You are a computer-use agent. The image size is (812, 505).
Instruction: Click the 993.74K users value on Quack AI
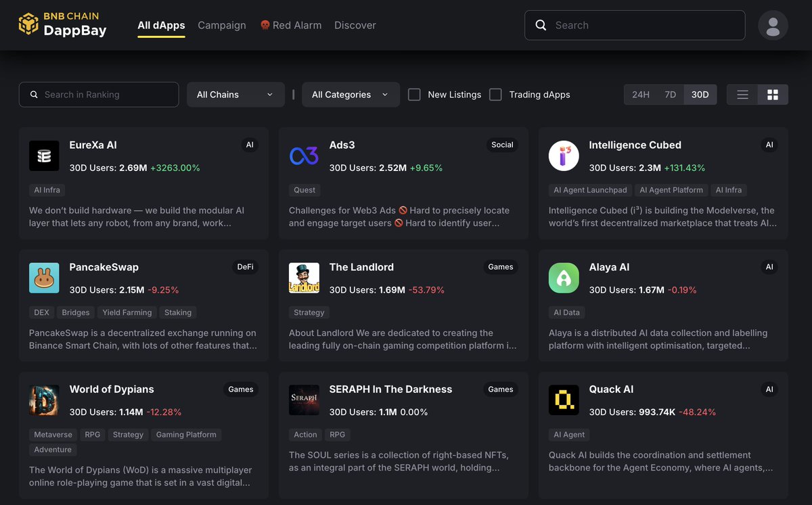click(656, 412)
